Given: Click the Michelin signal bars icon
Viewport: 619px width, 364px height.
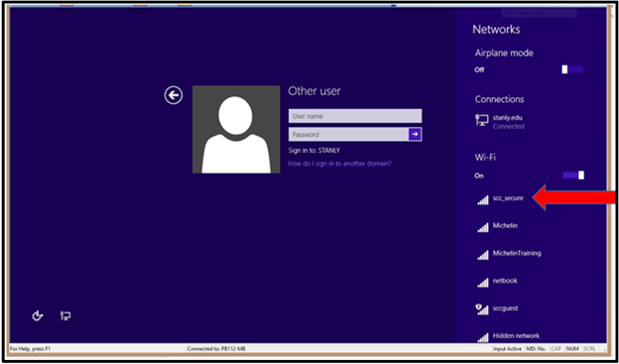Looking at the screenshot, I should [x=483, y=227].
